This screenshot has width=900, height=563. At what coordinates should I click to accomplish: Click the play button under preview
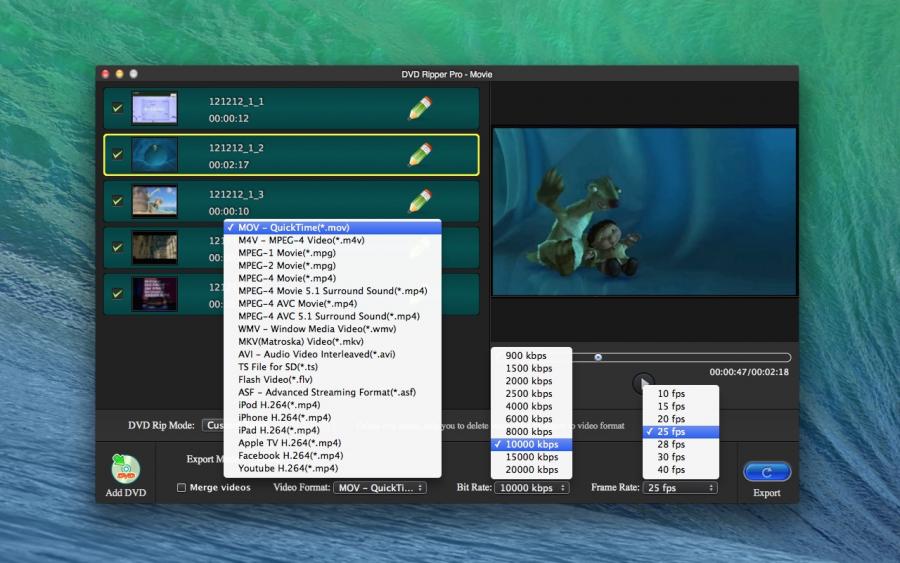643,382
